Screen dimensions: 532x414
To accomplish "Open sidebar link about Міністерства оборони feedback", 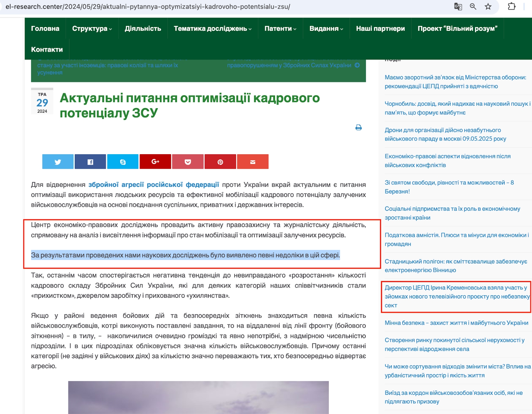I will (x=456, y=82).
